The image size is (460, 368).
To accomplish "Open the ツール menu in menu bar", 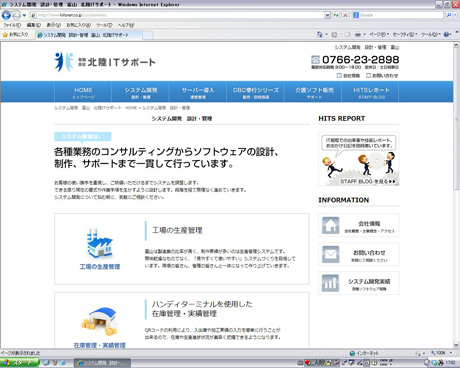I will (x=104, y=25).
